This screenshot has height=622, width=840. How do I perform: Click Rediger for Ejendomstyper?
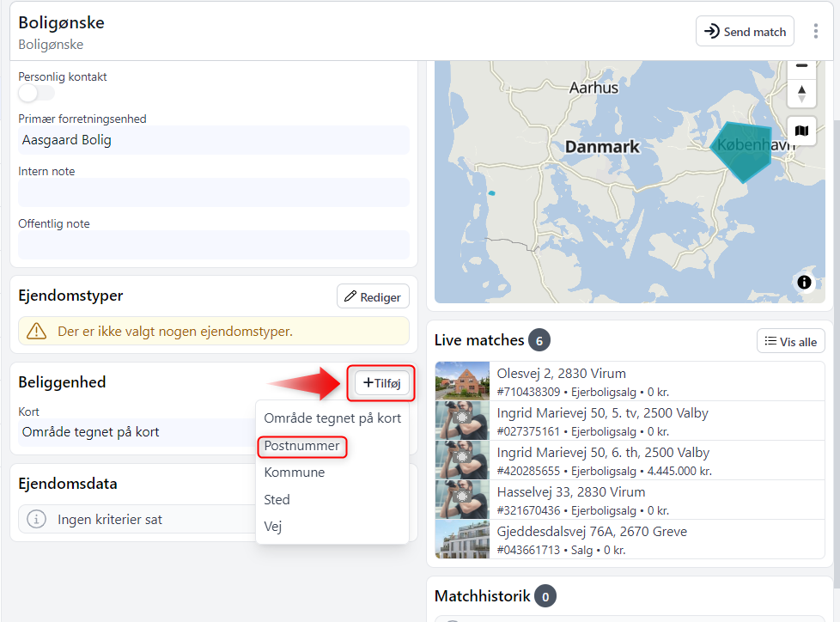[373, 296]
